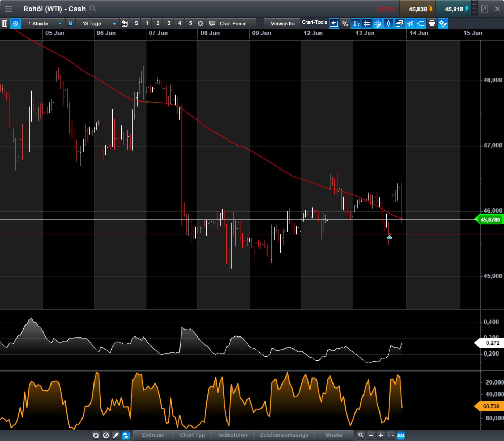Activate the percent scale display

345,23
